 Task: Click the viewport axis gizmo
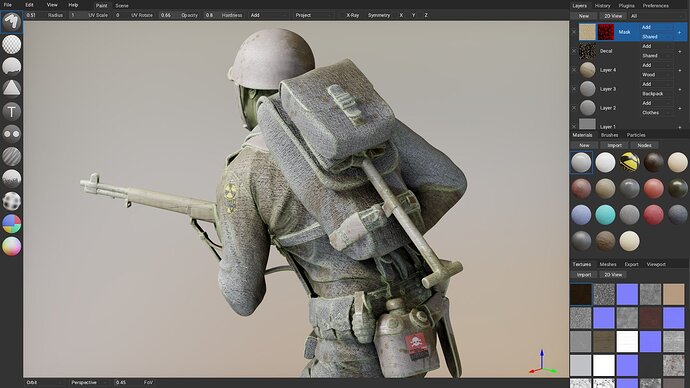click(543, 362)
